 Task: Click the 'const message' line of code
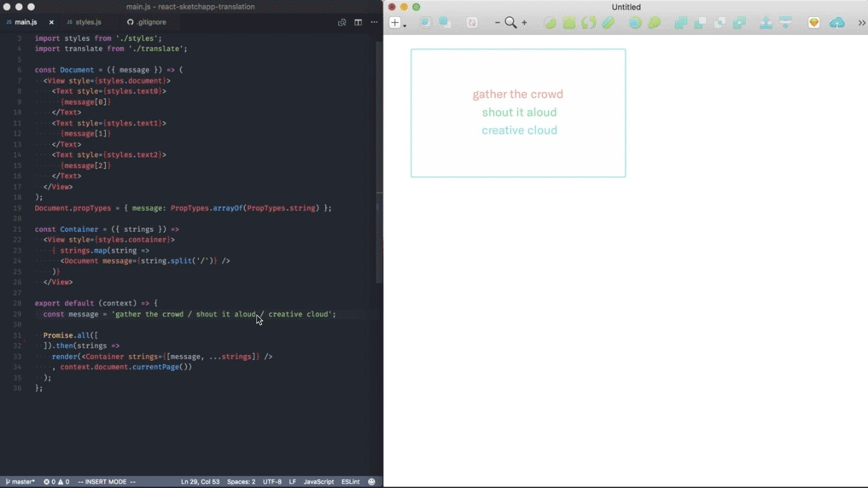(190, 314)
